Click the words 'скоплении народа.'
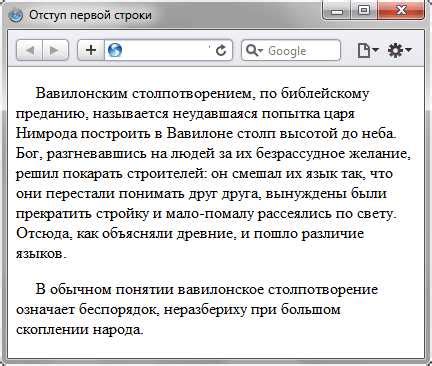 click(x=80, y=329)
